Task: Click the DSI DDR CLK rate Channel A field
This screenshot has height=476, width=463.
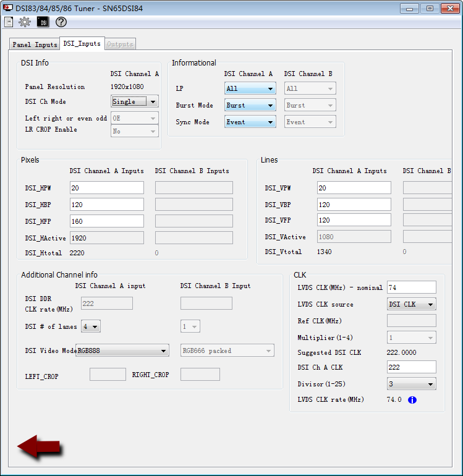Action: (107, 304)
